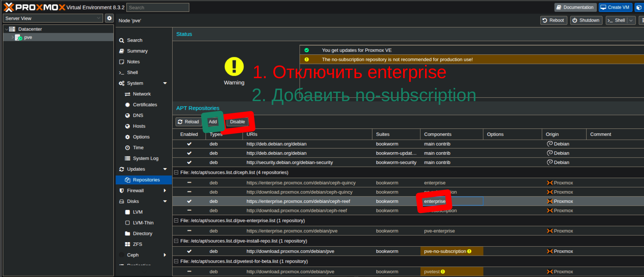Click the Updates refresh icon
Screen dimensions: 644x277
click(122, 169)
